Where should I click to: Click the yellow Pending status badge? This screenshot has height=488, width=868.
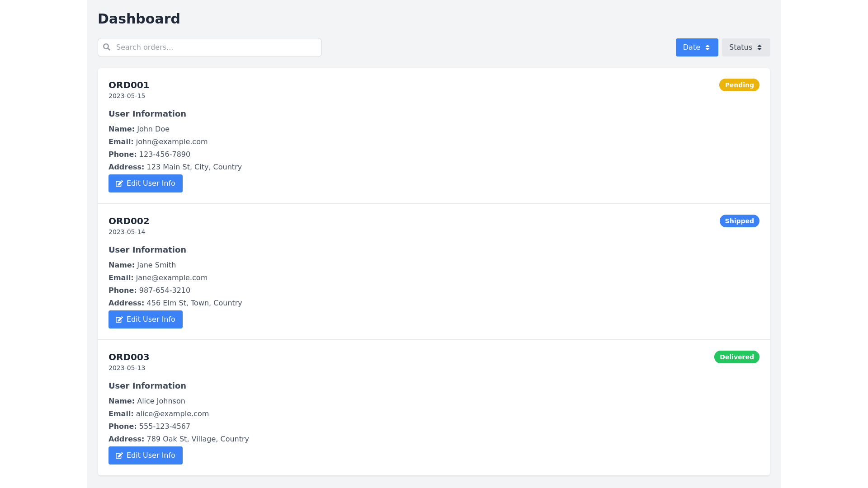tap(739, 85)
